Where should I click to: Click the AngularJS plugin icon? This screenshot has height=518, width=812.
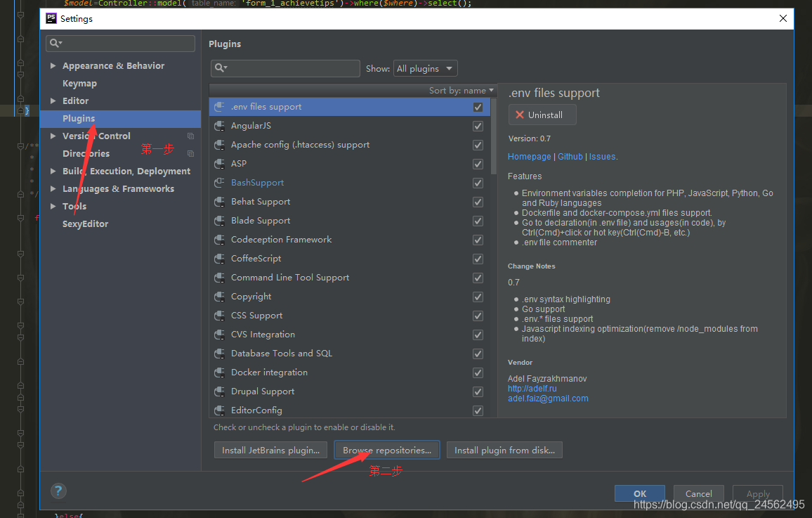coord(220,126)
